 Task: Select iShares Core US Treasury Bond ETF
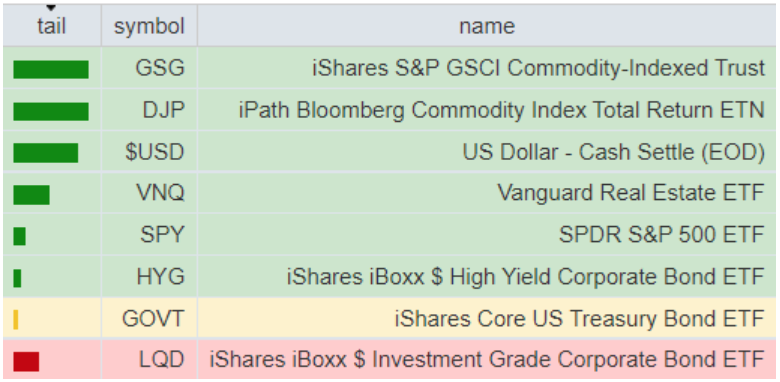pyautogui.click(x=580, y=318)
